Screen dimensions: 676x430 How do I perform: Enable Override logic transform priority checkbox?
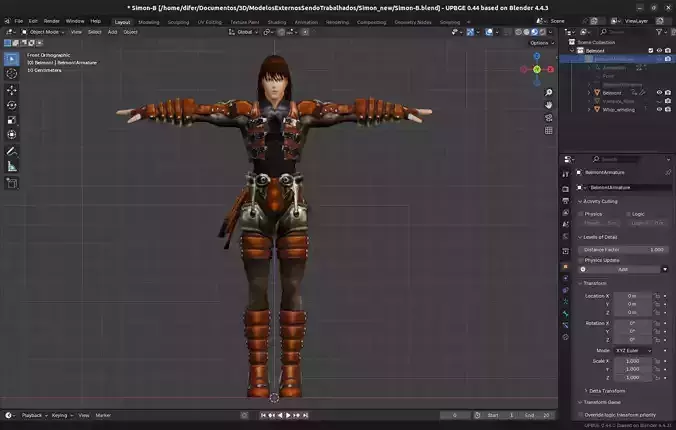pos(581,415)
